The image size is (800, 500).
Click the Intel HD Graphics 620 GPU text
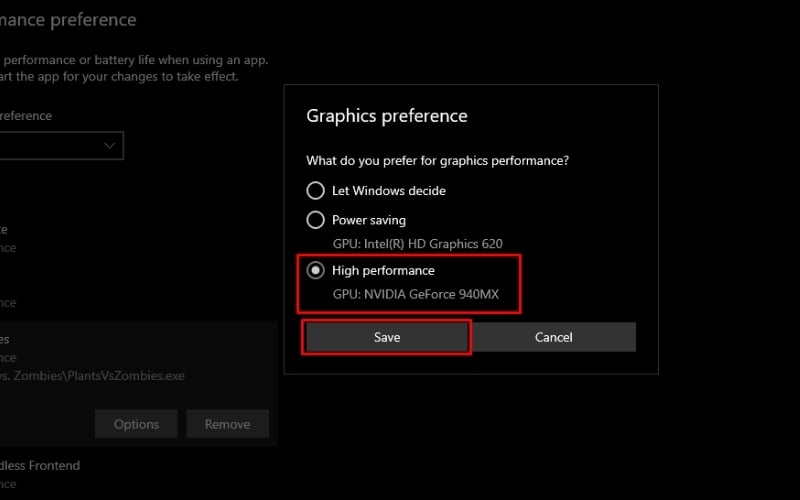[417, 244]
